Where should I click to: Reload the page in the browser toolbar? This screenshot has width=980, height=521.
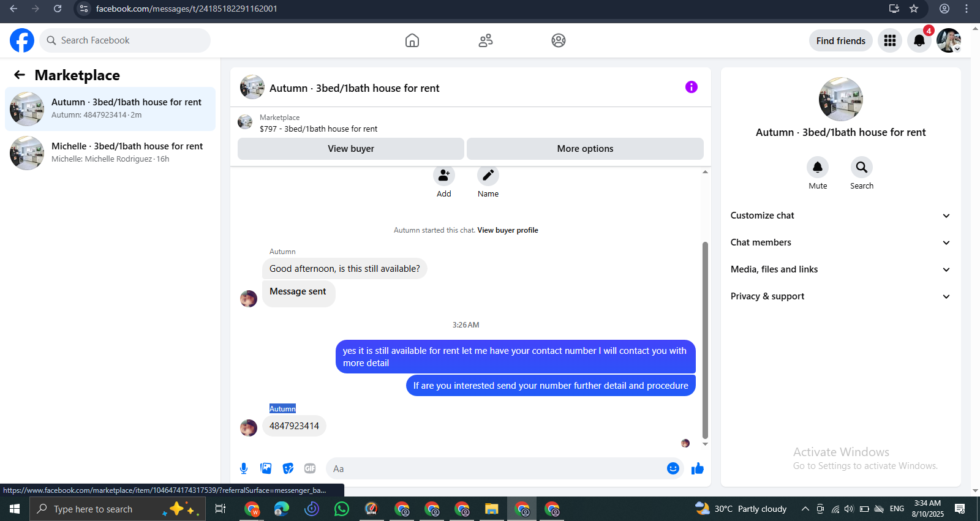[x=58, y=9]
